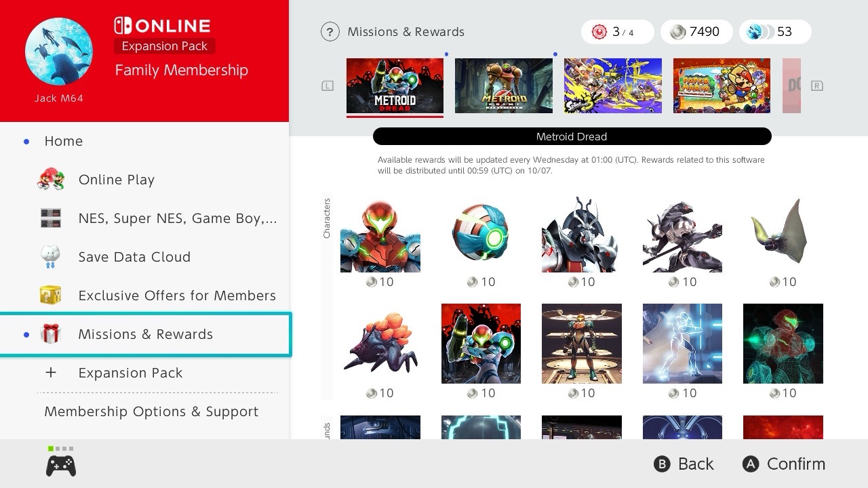Click the NES & Super NES console icon
This screenshot has width=868, height=488.
[x=51, y=218]
